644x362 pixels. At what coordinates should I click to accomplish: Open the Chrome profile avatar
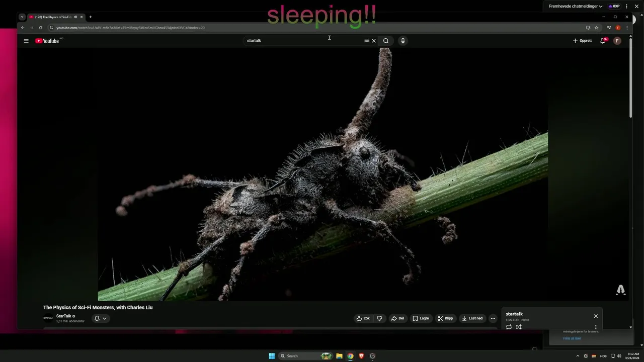point(618,28)
